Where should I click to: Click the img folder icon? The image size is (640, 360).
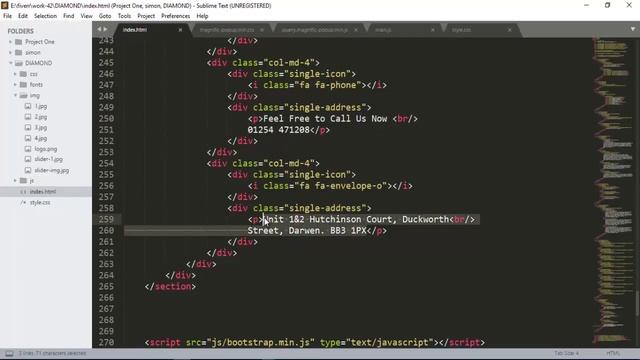(x=23, y=96)
